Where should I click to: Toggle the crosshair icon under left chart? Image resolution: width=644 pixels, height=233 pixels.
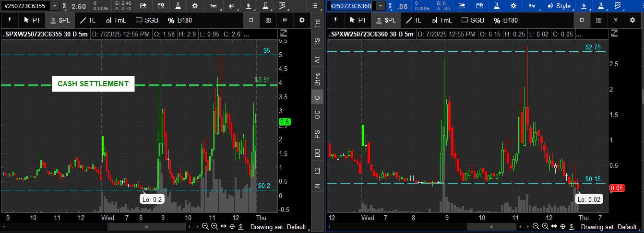point(232,227)
